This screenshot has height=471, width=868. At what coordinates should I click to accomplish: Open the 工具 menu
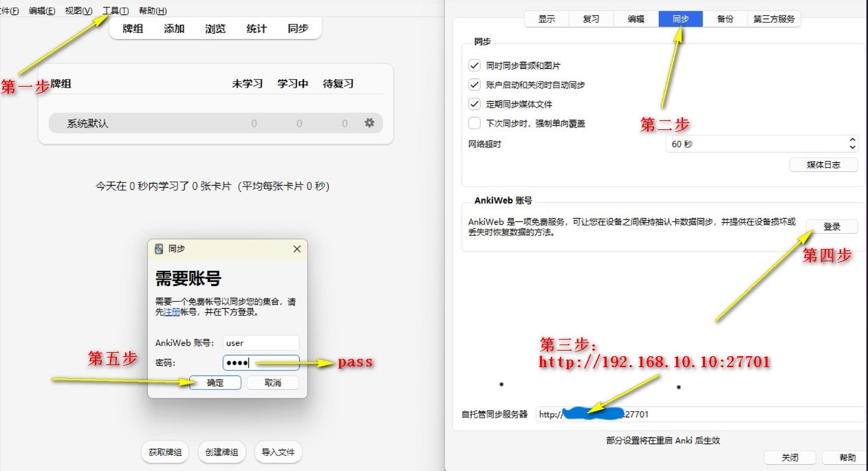click(115, 11)
